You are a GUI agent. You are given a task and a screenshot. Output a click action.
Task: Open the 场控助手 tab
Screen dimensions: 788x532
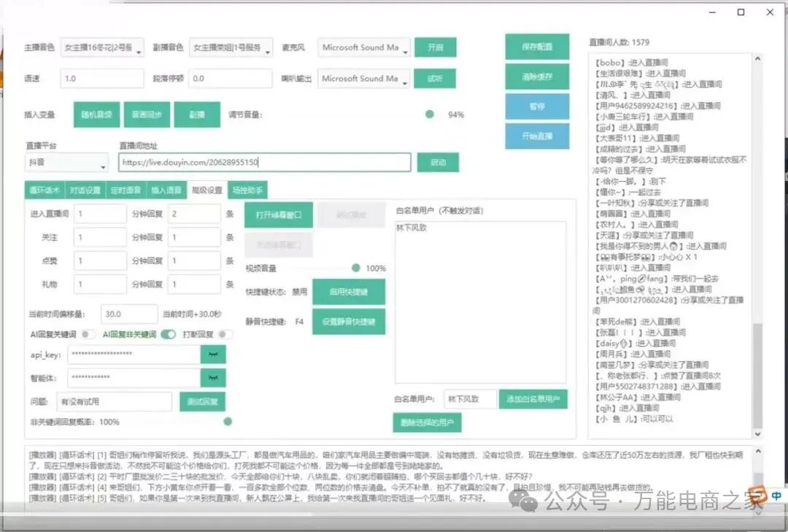pos(248,190)
